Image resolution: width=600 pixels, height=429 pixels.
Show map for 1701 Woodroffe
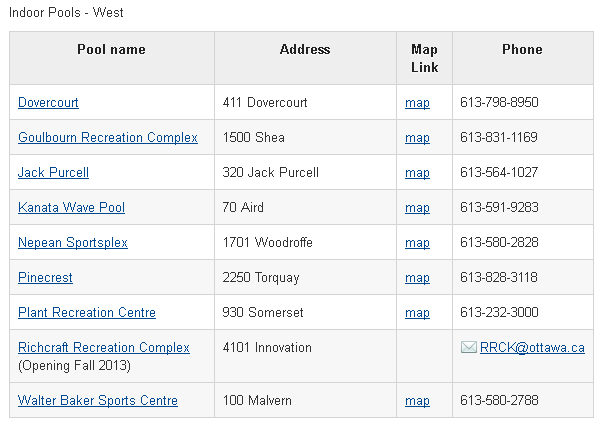coord(417,243)
